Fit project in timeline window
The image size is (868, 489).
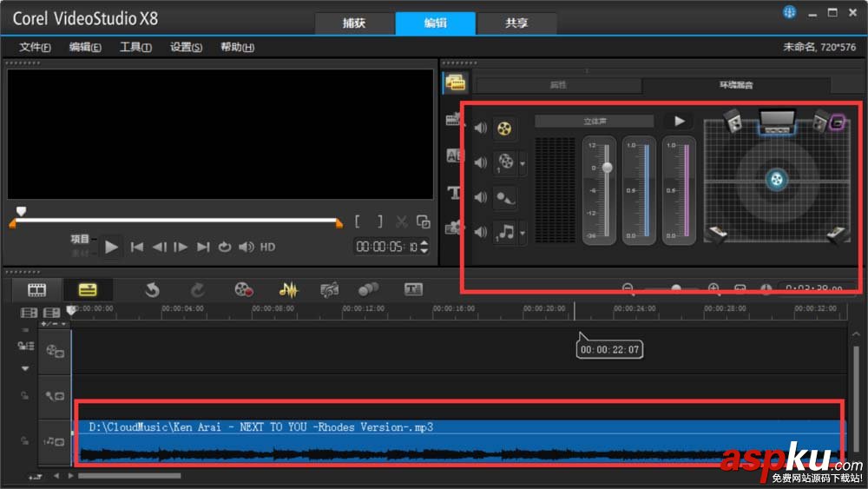point(740,288)
